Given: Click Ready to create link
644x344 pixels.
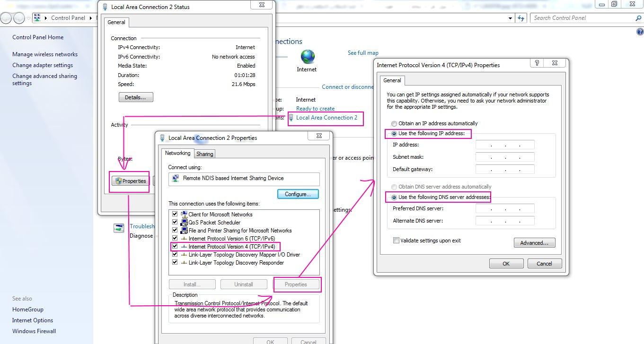Looking at the screenshot, I should 315,109.
